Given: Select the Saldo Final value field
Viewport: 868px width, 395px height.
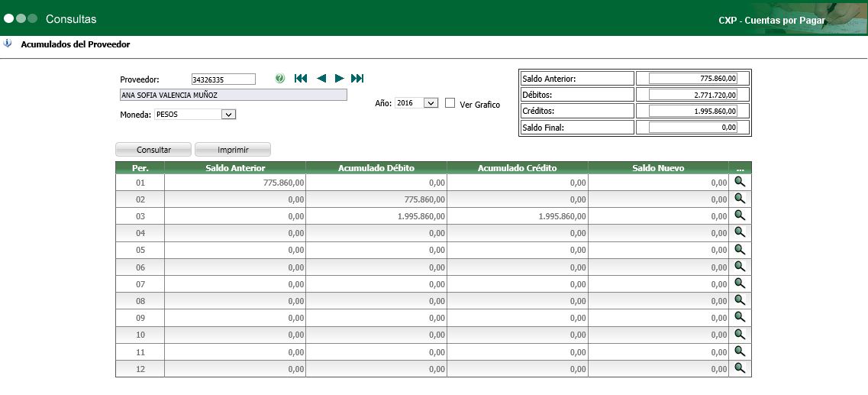Looking at the screenshot, I should pos(693,128).
